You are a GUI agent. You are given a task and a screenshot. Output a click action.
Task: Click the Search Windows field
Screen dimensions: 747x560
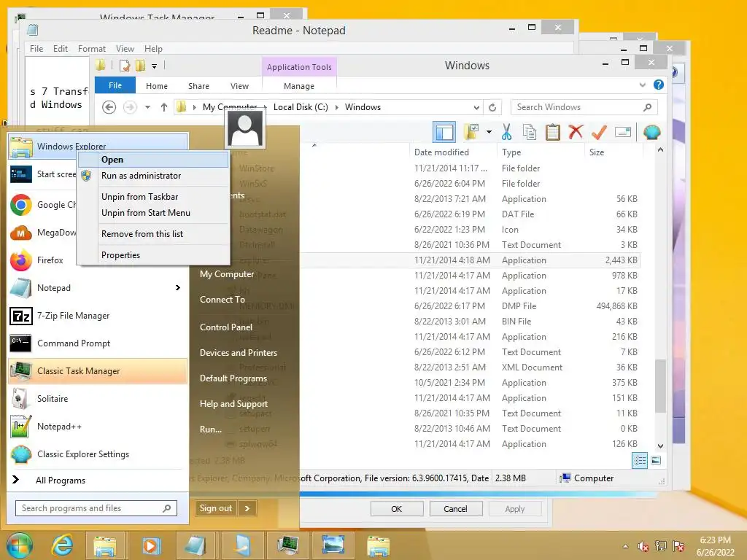(x=584, y=107)
